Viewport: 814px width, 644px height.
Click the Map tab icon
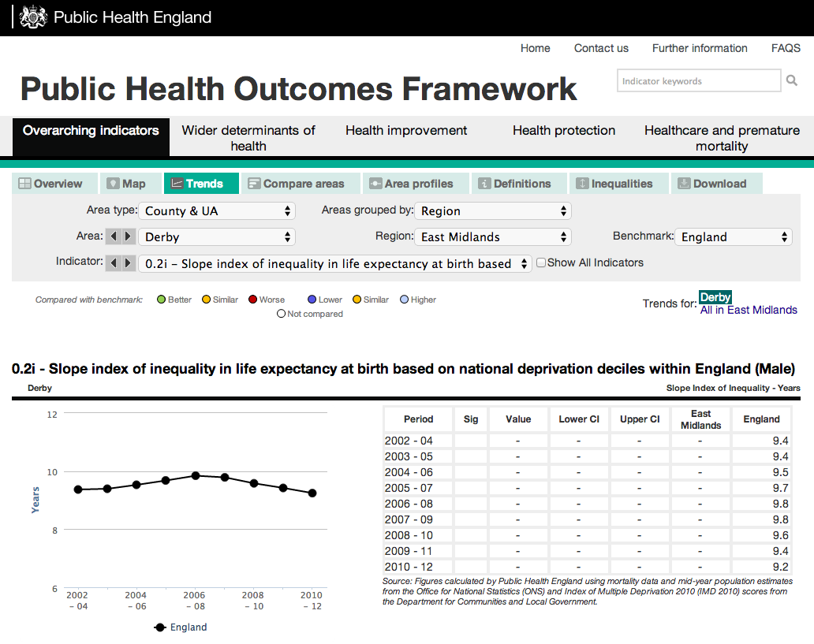(x=113, y=184)
